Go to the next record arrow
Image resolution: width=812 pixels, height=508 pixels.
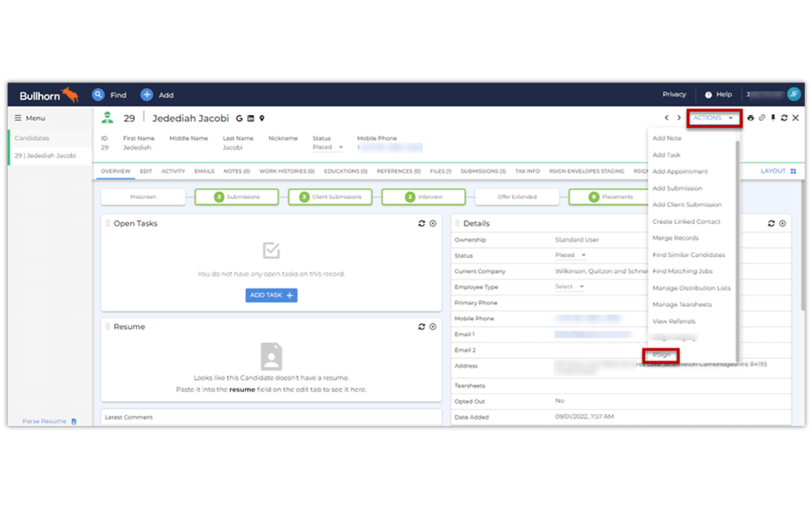tap(679, 118)
